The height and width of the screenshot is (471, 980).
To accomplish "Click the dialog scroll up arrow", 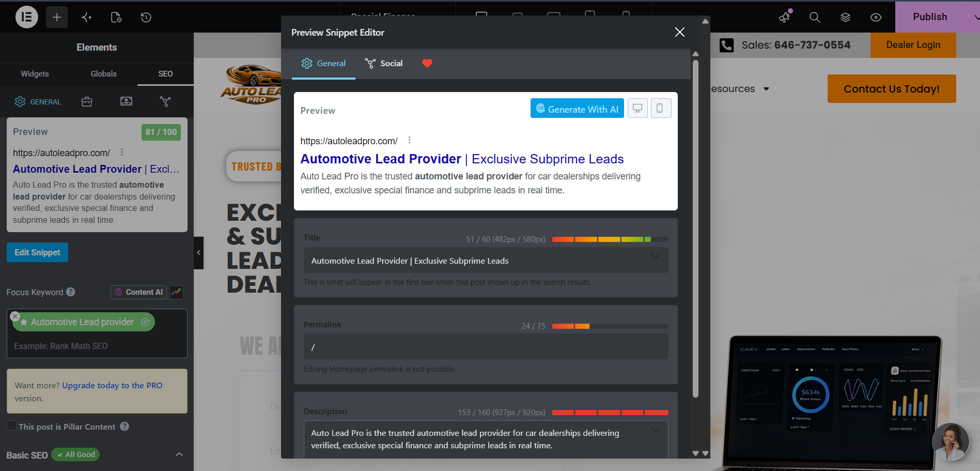I will [x=705, y=21].
